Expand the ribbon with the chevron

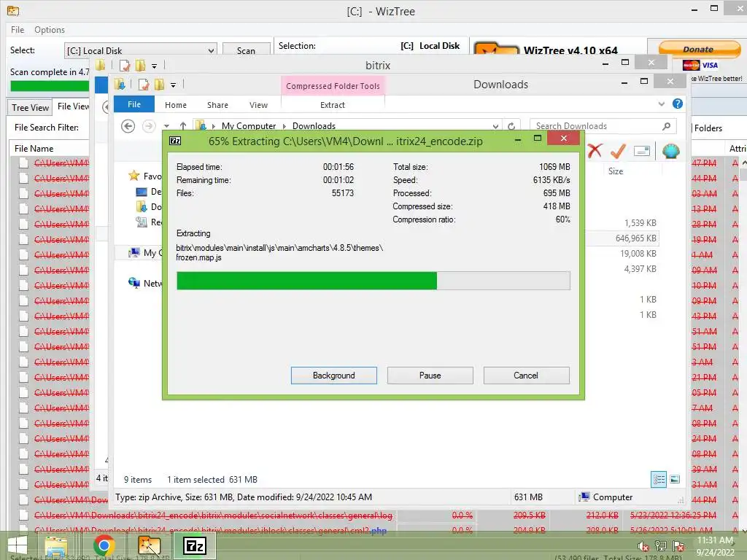point(661,104)
